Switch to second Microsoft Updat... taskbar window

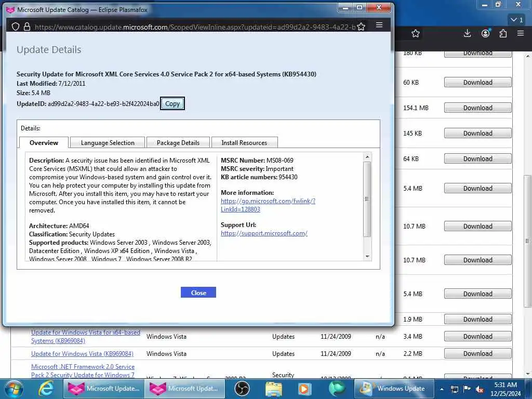[x=184, y=389]
